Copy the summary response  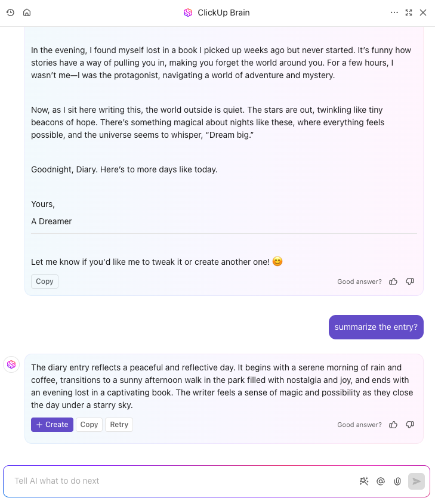tap(89, 425)
